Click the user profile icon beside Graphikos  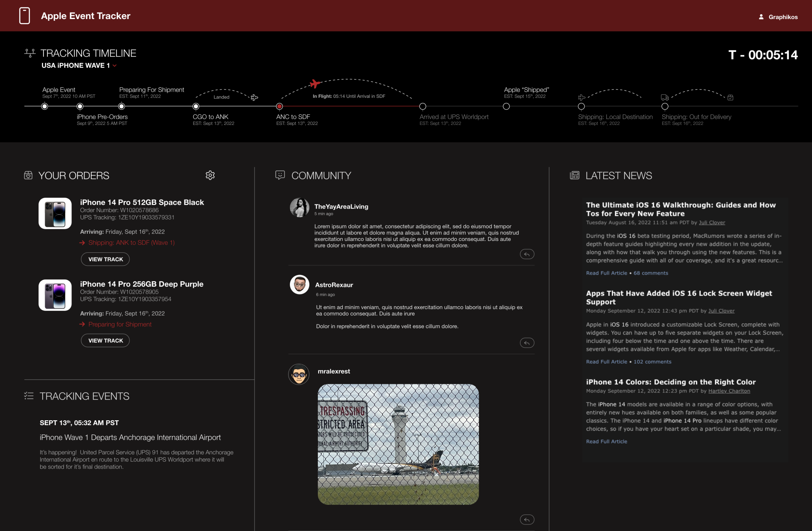[x=761, y=17]
